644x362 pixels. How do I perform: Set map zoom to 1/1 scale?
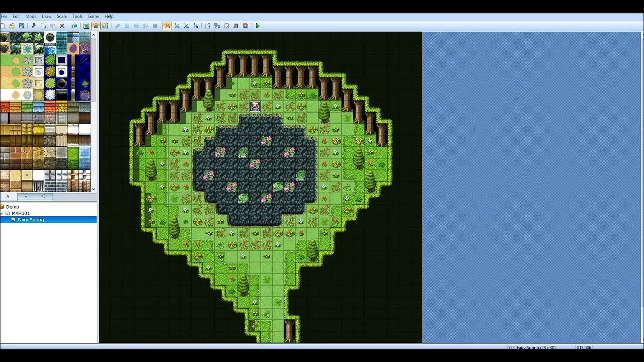167,26
